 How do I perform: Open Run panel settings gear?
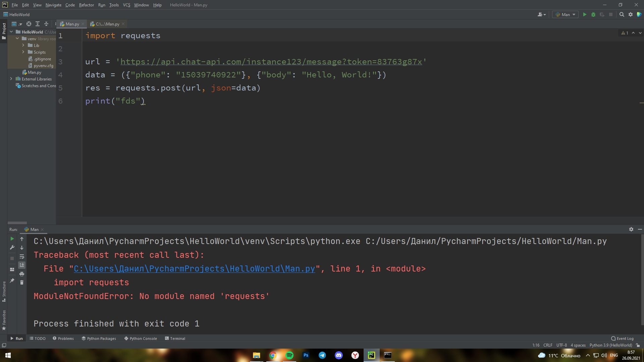point(631,229)
